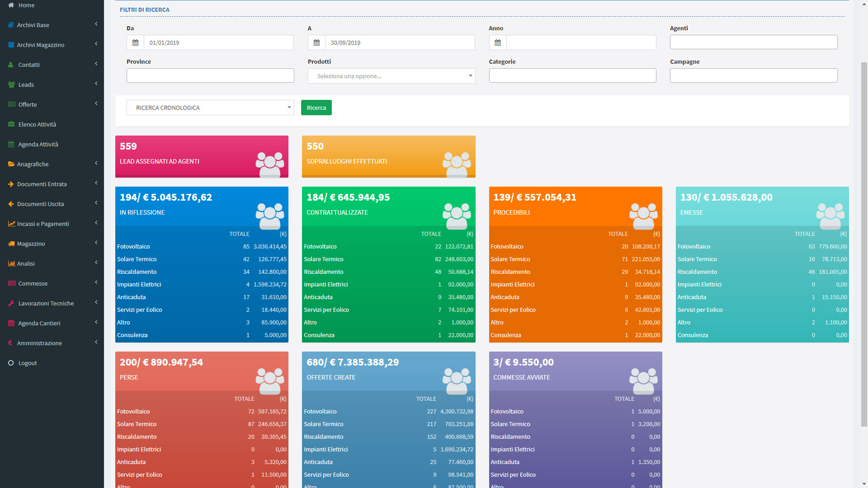Open the Anno calendar icon

point(498,42)
